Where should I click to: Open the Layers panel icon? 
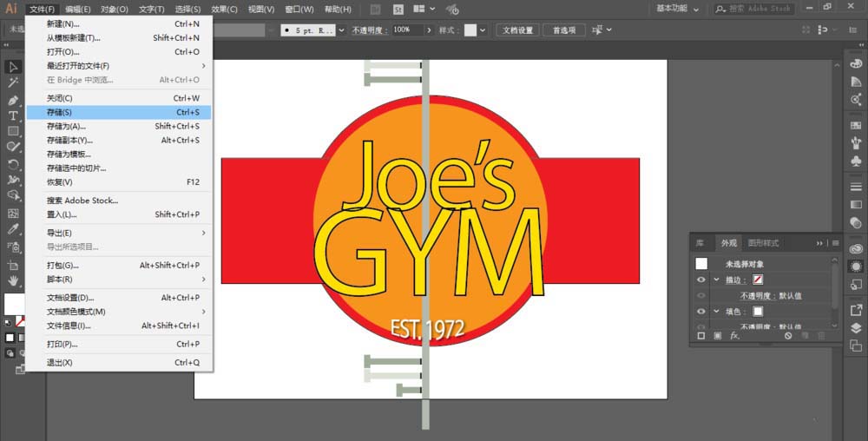(x=856, y=328)
